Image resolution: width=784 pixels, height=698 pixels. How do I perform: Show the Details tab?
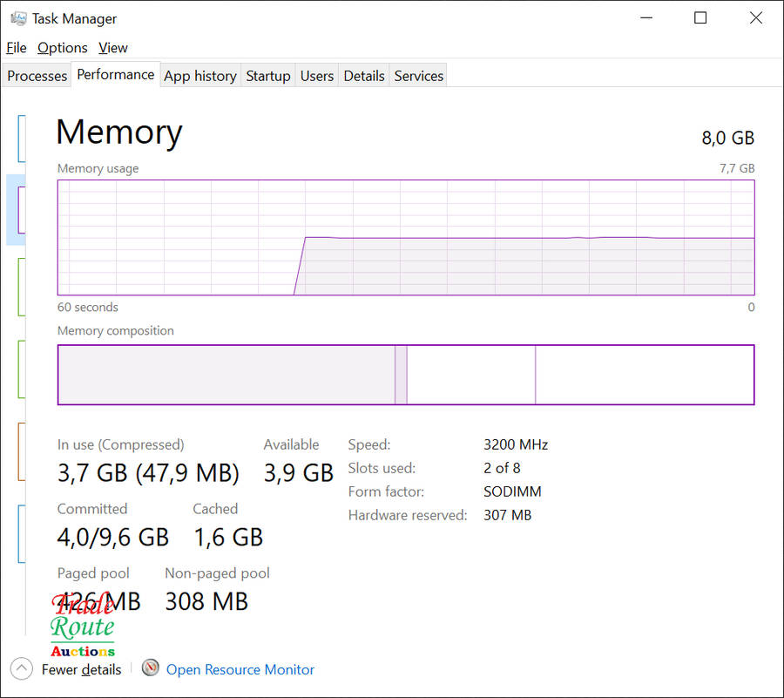point(363,76)
